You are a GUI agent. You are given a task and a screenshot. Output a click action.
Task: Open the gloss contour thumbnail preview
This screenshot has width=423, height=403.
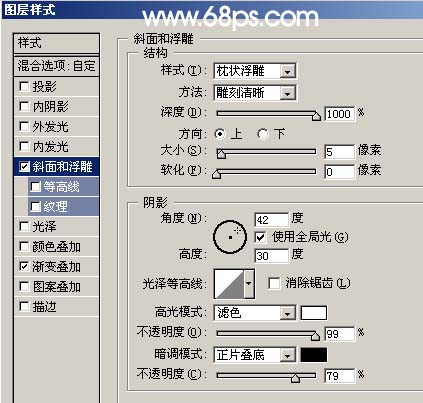[229, 284]
